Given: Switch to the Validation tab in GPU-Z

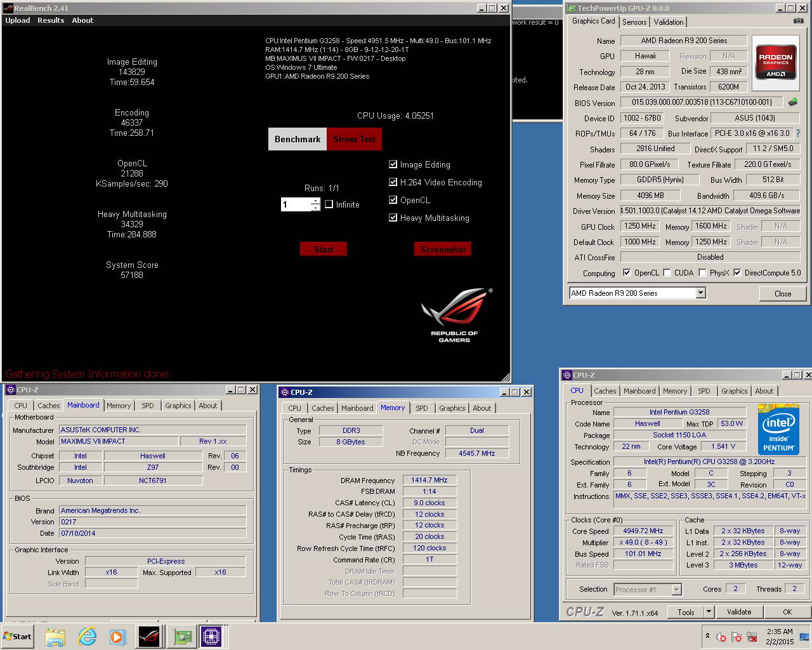Looking at the screenshot, I should pyautogui.click(x=669, y=22).
